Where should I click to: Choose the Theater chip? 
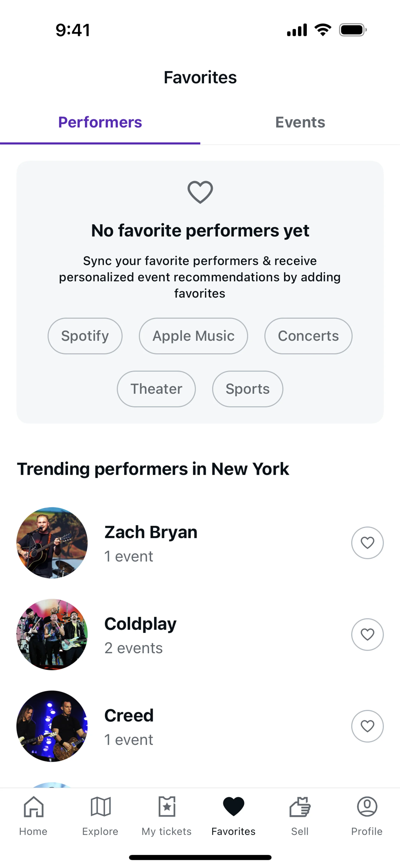coord(156,389)
